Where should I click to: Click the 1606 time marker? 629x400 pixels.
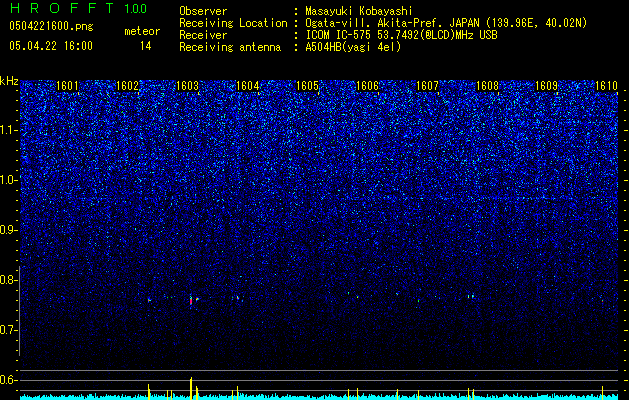pyautogui.click(x=367, y=86)
